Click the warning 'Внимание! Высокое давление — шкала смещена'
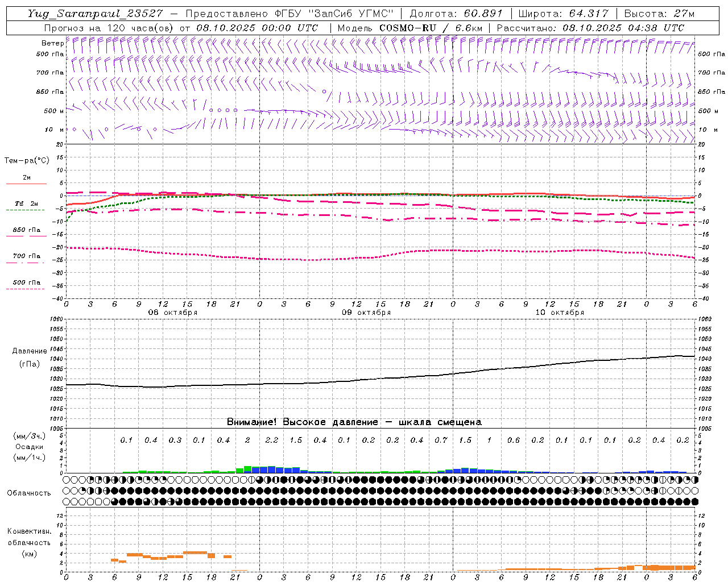 (x=354, y=422)
